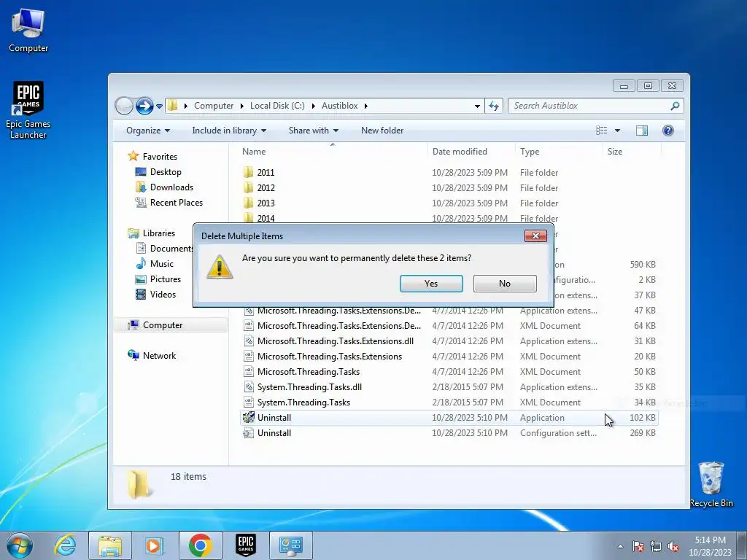Open the Computer desktop icon
The height and width of the screenshot is (560, 747).
[x=28, y=30]
